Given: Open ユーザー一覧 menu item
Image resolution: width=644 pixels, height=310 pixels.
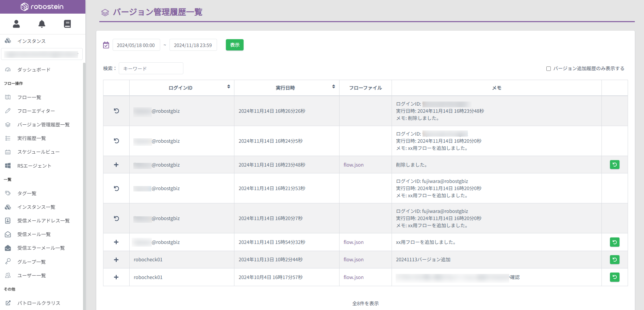Looking at the screenshot, I should pos(31,275).
